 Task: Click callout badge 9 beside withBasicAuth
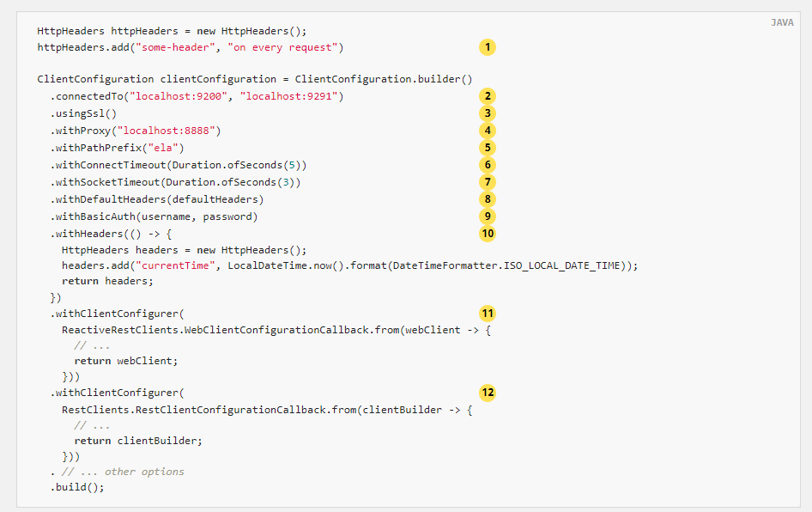point(488,216)
